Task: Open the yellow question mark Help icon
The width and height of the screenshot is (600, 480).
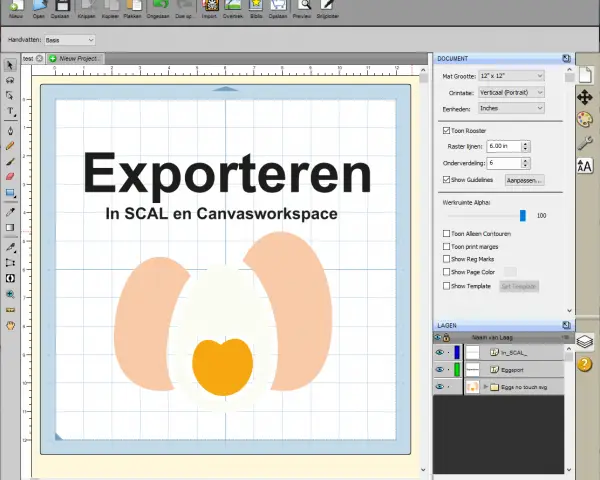Action: 585,364
